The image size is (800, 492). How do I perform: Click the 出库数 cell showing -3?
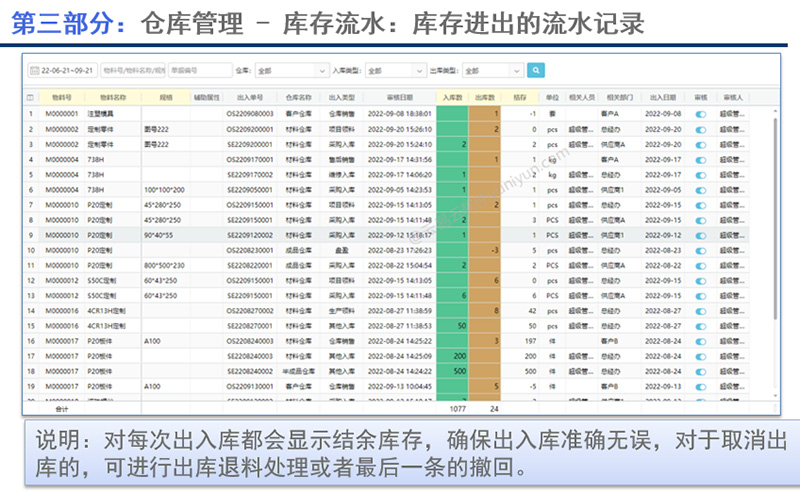coord(485,251)
